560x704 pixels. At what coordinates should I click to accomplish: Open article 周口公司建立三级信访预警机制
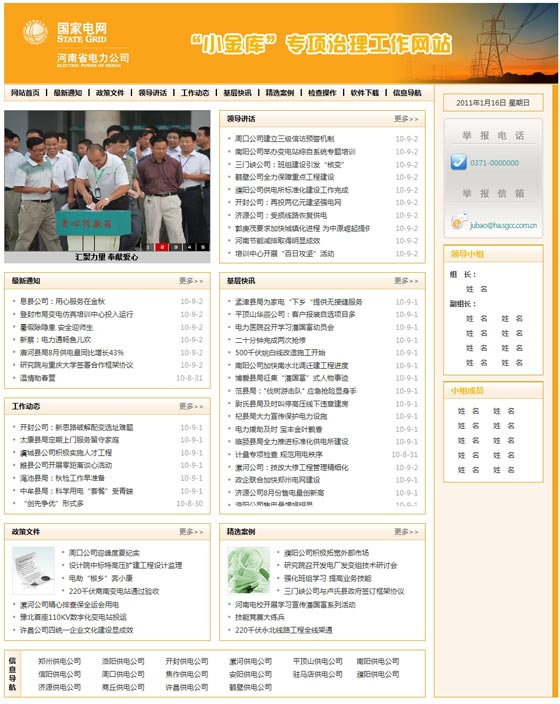pyautogui.click(x=285, y=139)
